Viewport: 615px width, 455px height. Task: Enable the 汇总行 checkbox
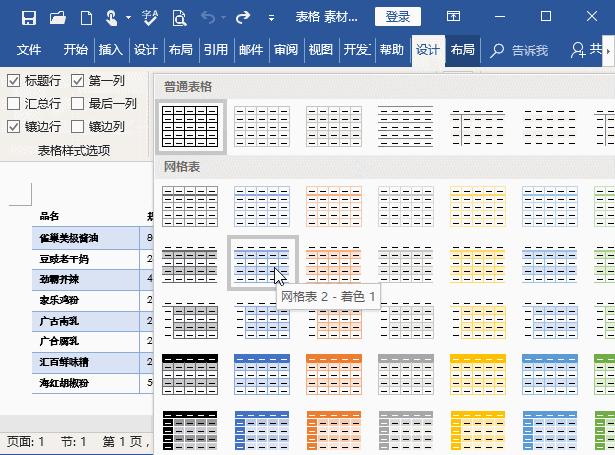14,104
